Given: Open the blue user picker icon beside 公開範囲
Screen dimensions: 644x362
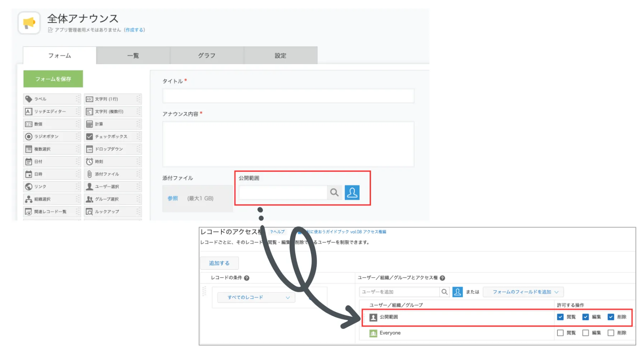Looking at the screenshot, I should 352,192.
